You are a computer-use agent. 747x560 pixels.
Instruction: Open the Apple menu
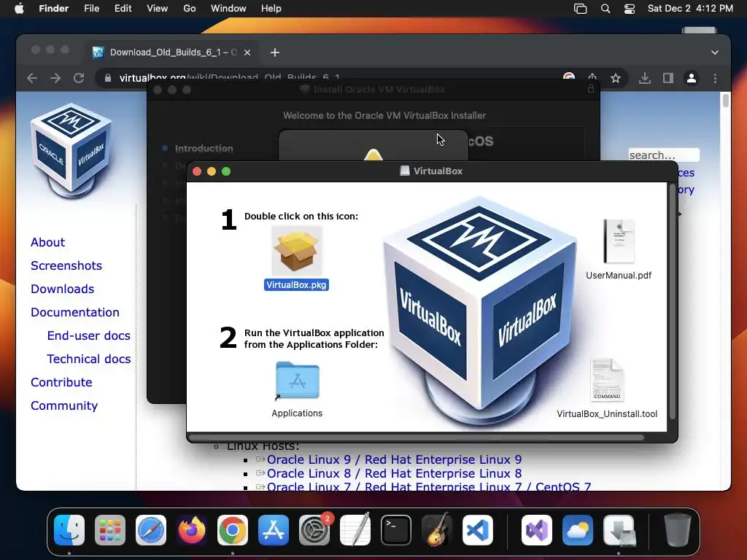coord(19,9)
